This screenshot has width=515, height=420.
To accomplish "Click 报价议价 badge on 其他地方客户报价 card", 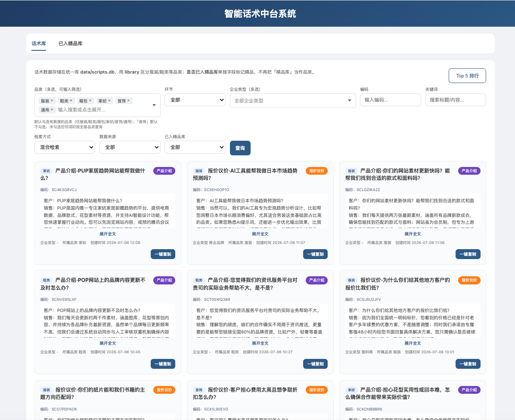I will [x=469, y=280].
